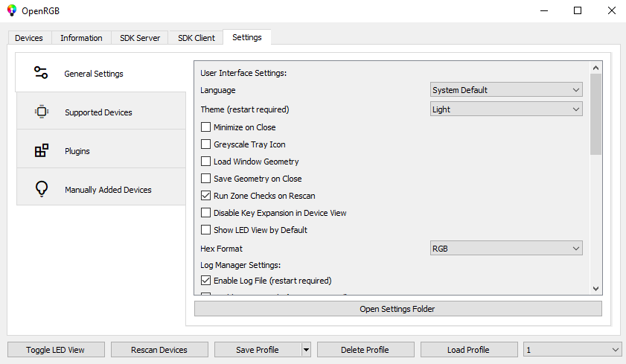Click the Hex Format label
The height and width of the screenshot is (364, 626).
tap(221, 249)
